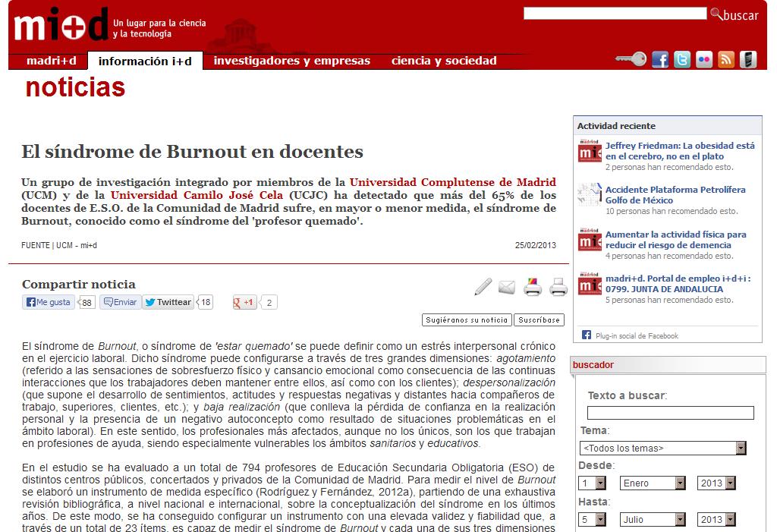This screenshot has width=777, height=532.
Task: Open the Desde month dropdown Enero
Action: tap(653, 483)
